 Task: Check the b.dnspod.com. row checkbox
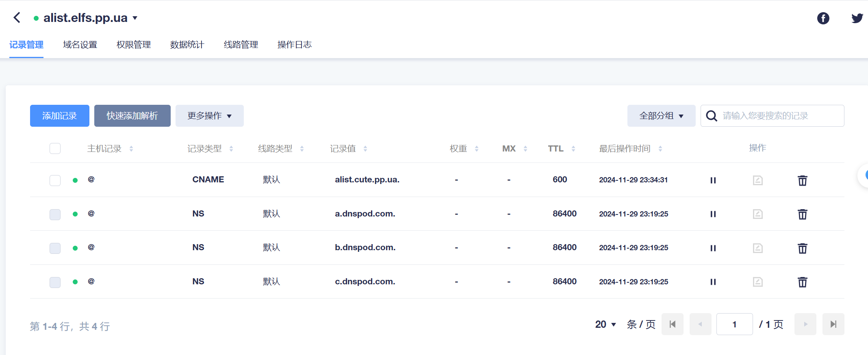coord(55,248)
